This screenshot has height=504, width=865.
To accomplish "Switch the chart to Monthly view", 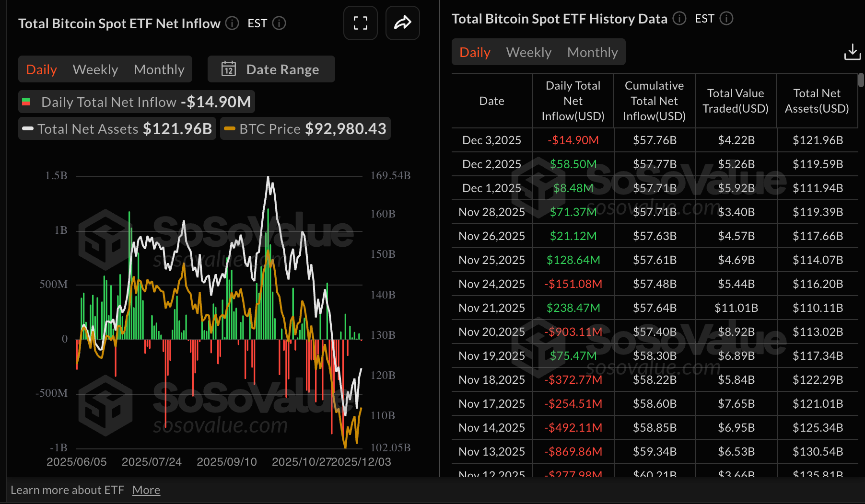I will tap(159, 69).
